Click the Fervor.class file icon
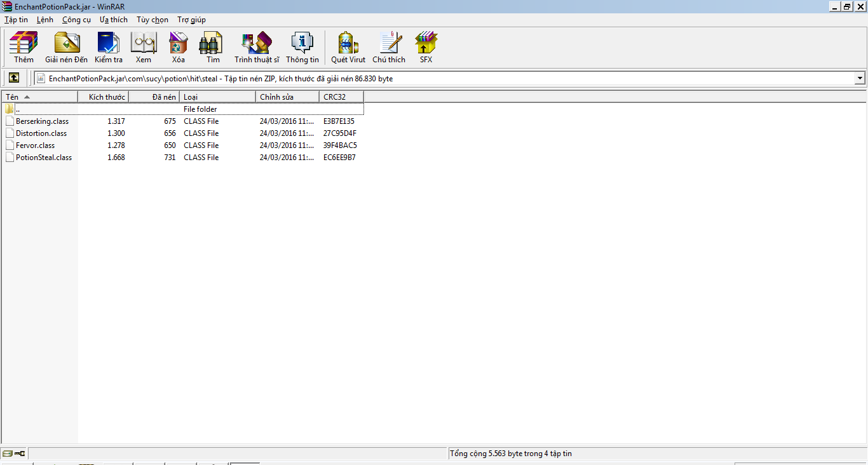This screenshot has height=465, width=868. [10, 145]
